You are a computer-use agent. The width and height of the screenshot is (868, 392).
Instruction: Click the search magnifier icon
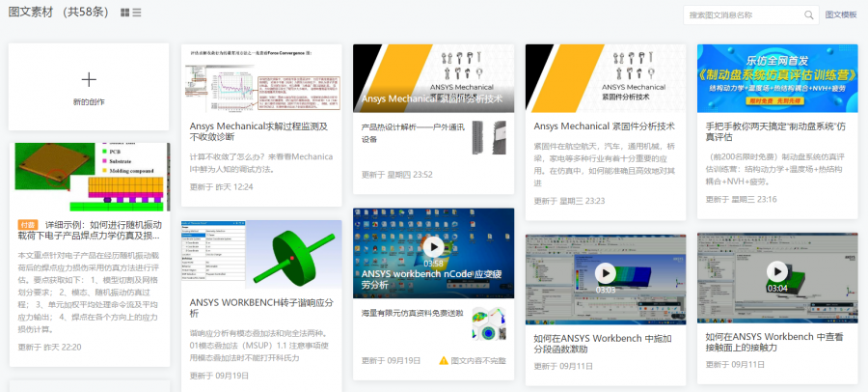[x=809, y=15]
